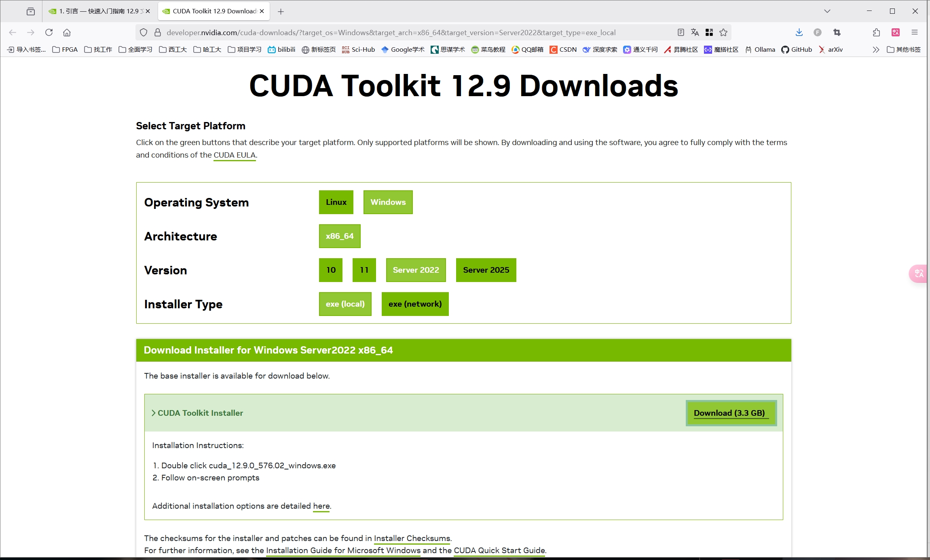Open the browser hamburger menu
Image resolution: width=930 pixels, height=560 pixels.
click(914, 32)
